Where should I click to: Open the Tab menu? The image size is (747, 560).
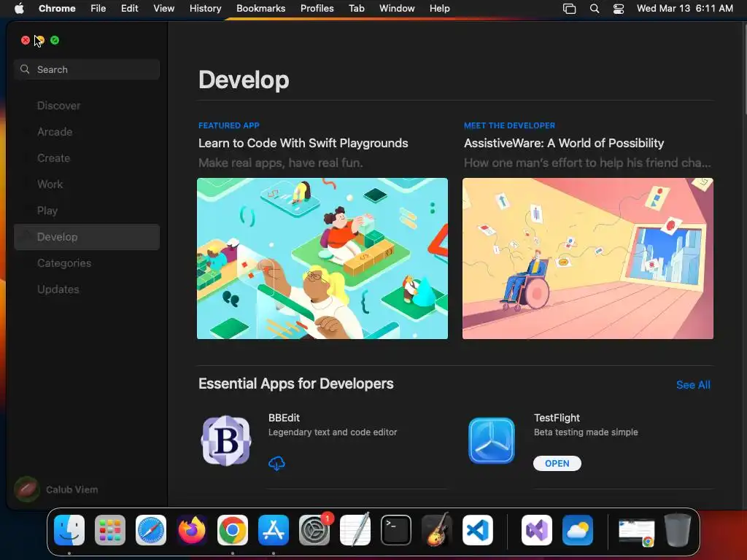pyautogui.click(x=356, y=8)
